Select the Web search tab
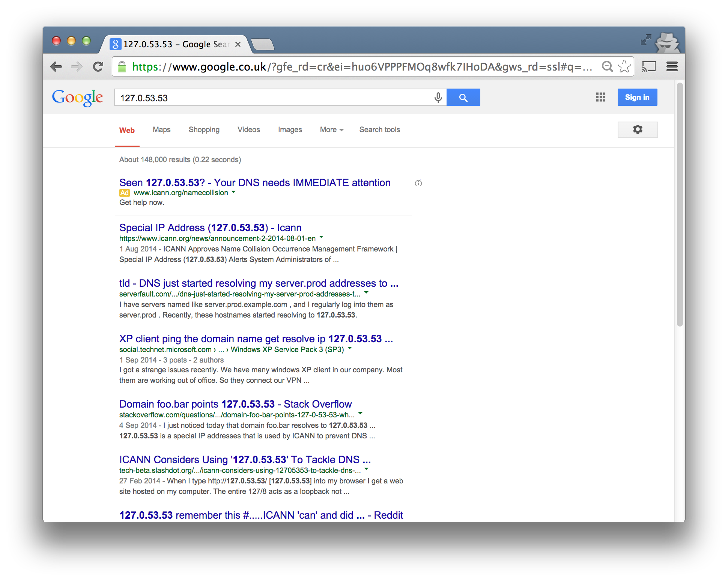Image resolution: width=728 pixels, height=581 pixels. (x=127, y=130)
